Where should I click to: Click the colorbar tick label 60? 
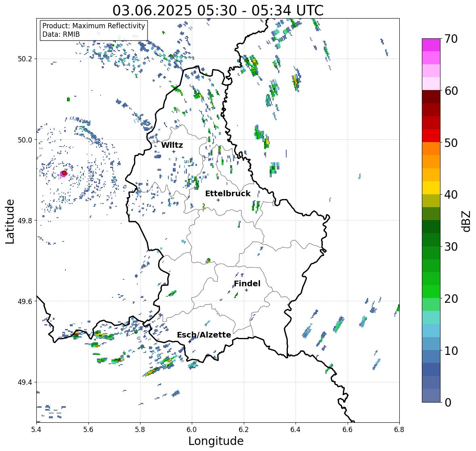pyautogui.click(x=451, y=91)
